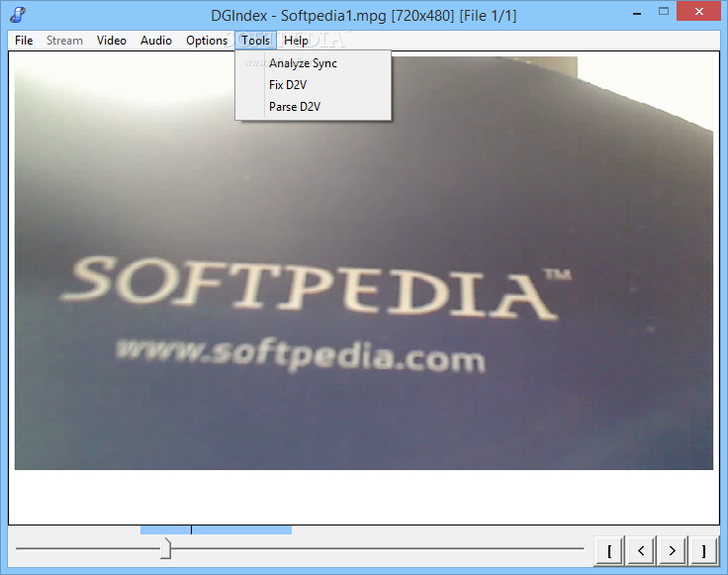Click the step forward '>' button
The image size is (728, 575).
[673, 551]
